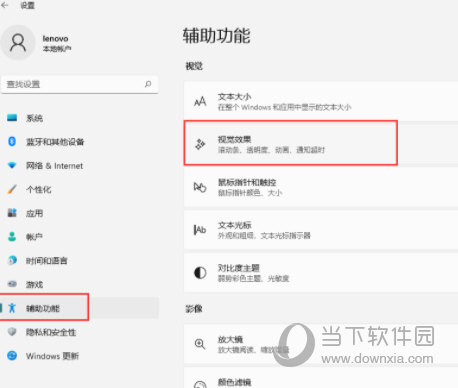Click the 游戏 controller icon
Screen dimensions: 458x388
pos(12,284)
